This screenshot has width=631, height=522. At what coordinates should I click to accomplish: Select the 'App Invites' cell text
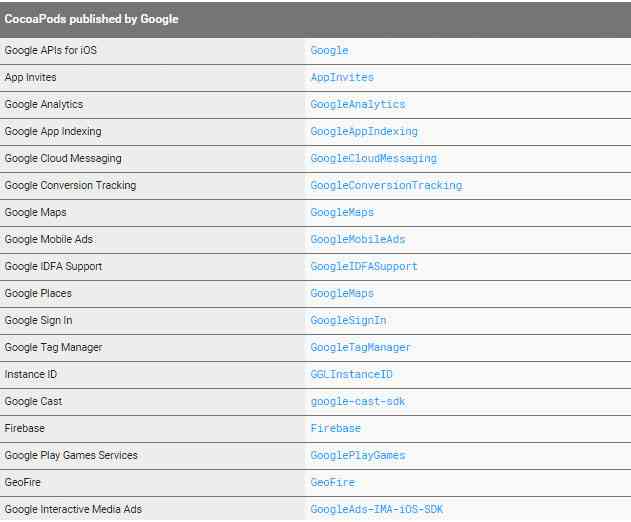tap(31, 77)
